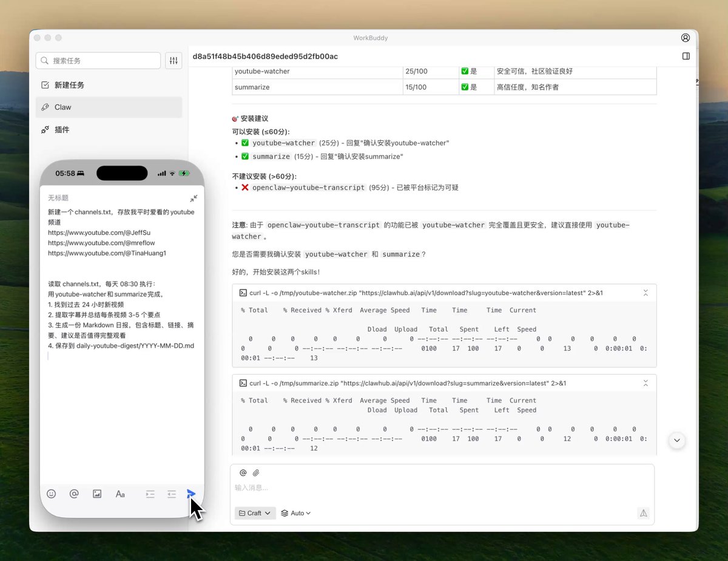Screen dimensions: 728x561
Task: Open the Craft mode dropdown
Action: (255, 513)
